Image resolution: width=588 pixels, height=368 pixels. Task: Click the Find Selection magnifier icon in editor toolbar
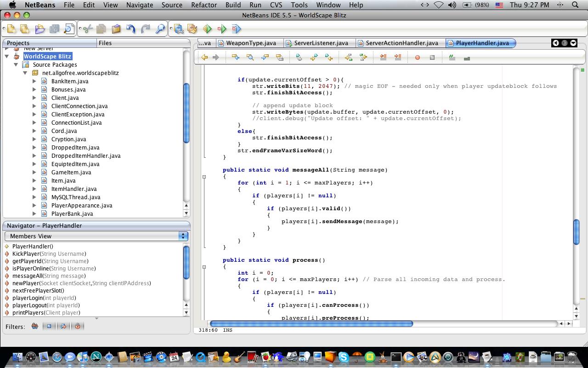point(250,57)
